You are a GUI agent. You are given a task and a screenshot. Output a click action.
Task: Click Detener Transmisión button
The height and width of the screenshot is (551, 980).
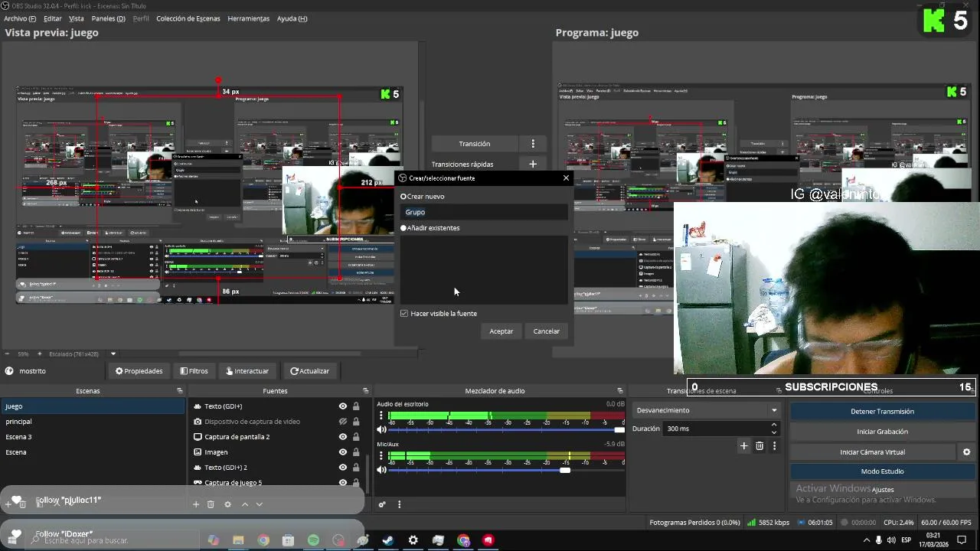pos(882,412)
